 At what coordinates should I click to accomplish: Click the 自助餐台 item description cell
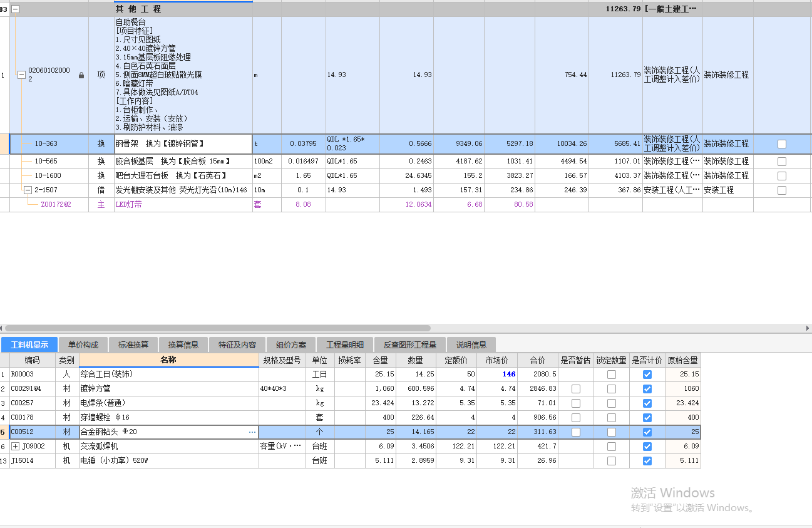tap(183, 75)
